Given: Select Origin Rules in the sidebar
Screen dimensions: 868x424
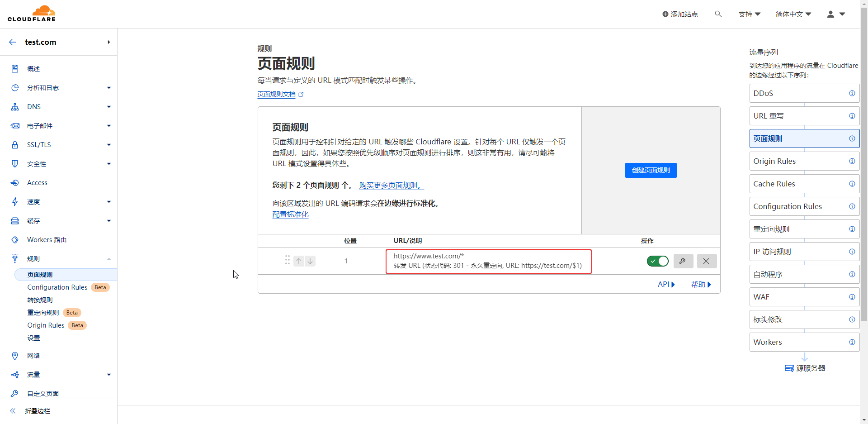Looking at the screenshot, I should pyautogui.click(x=46, y=325).
